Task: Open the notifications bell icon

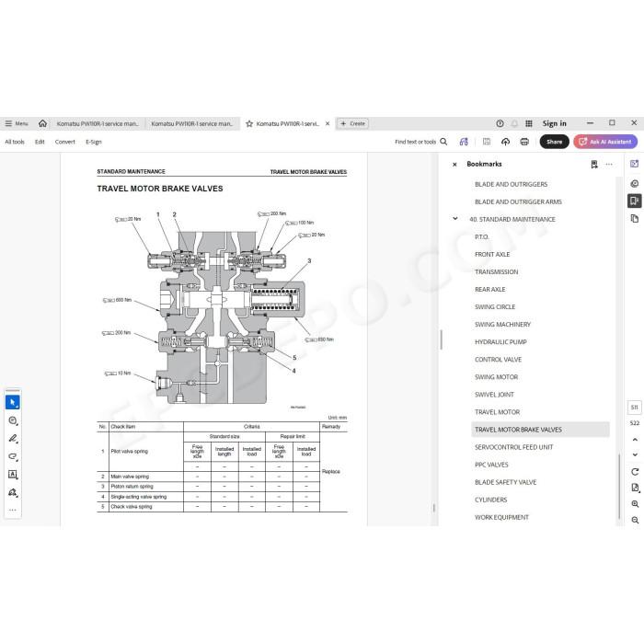Action: point(514,123)
